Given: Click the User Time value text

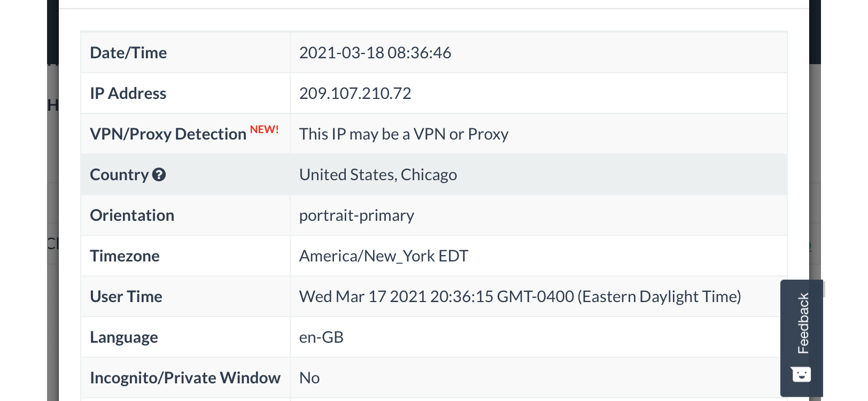Looking at the screenshot, I should pyautogui.click(x=520, y=297).
